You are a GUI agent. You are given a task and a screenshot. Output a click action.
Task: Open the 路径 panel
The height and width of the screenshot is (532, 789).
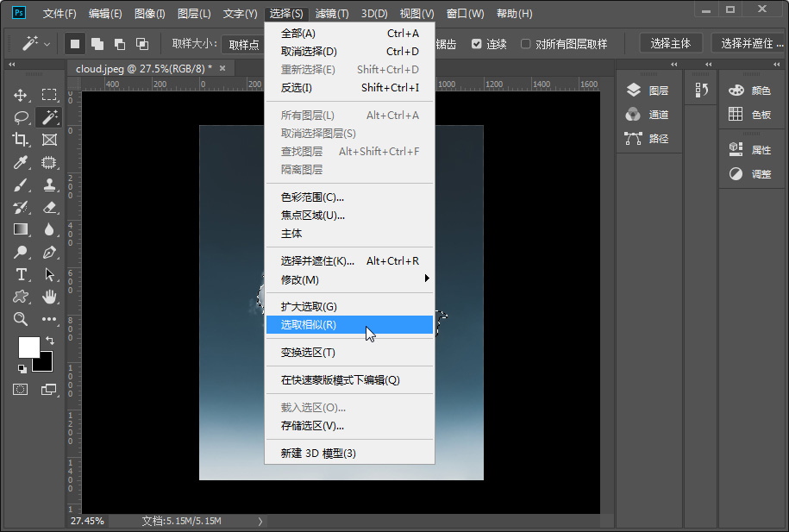point(648,139)
